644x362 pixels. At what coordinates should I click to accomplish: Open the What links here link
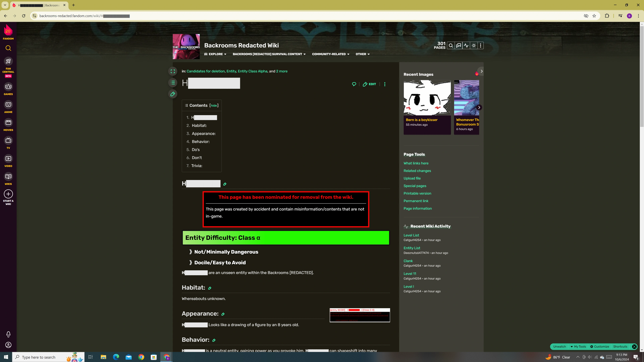[416, 163]
